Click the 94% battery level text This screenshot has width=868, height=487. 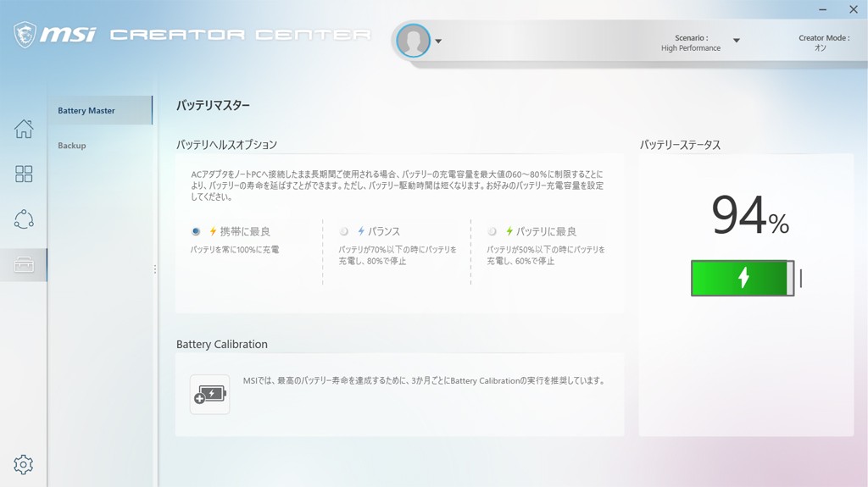(750, 215)
